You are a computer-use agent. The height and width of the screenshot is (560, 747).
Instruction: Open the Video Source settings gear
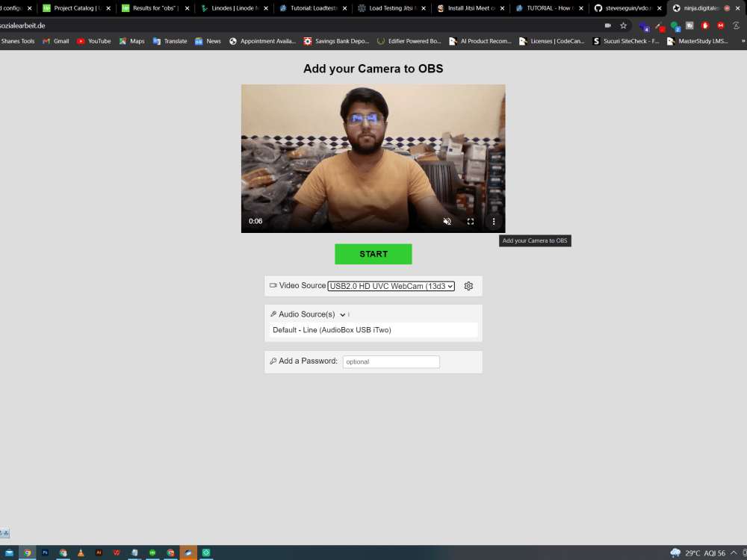point(468,285)
